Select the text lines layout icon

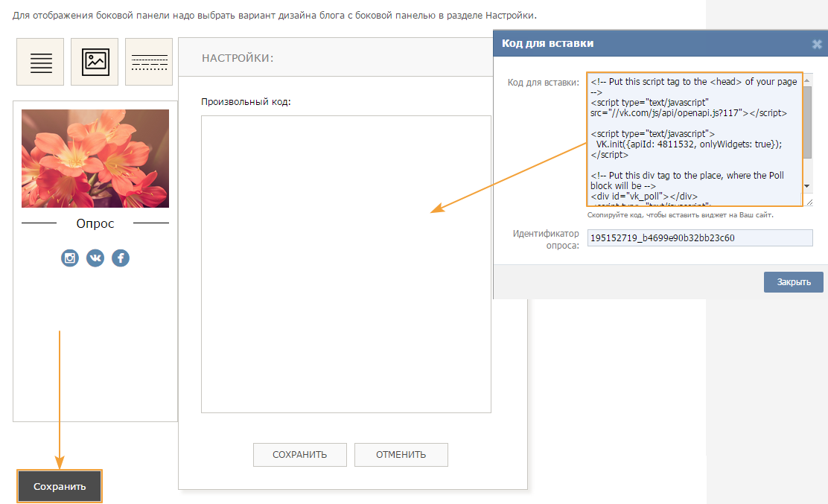click(x=40, y=62)
